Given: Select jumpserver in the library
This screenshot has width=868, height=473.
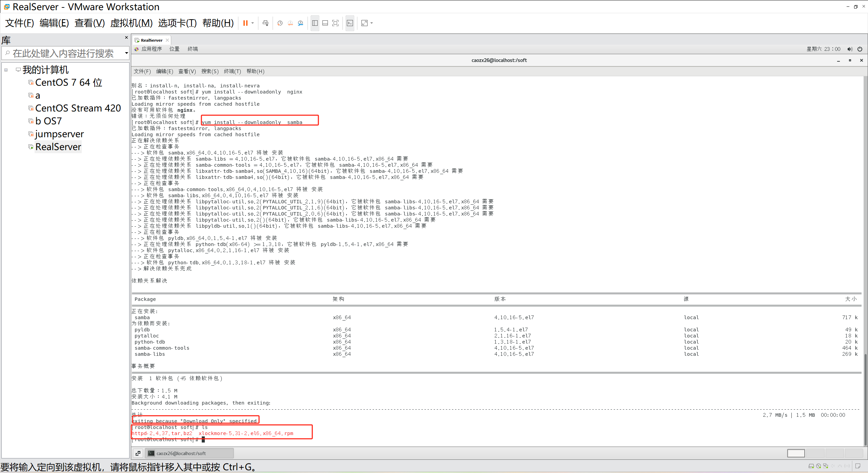Looking at the screenshot, I should pos(59,134).
